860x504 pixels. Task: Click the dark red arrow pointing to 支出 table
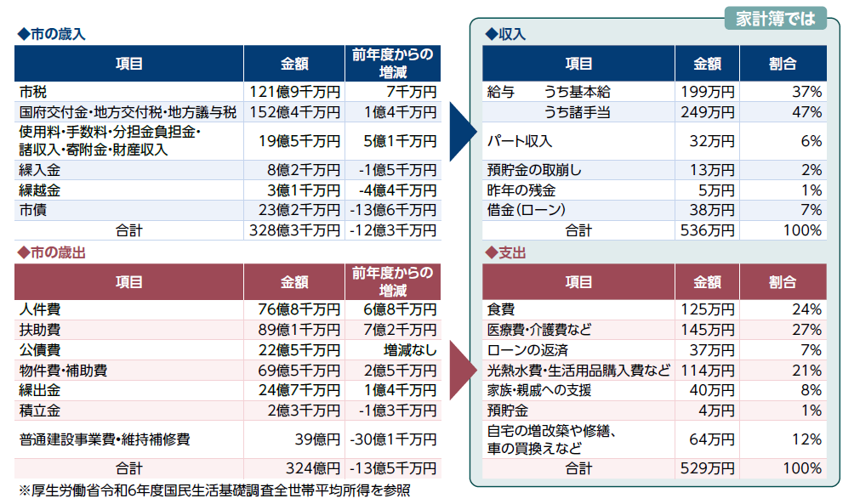point(461,369)
